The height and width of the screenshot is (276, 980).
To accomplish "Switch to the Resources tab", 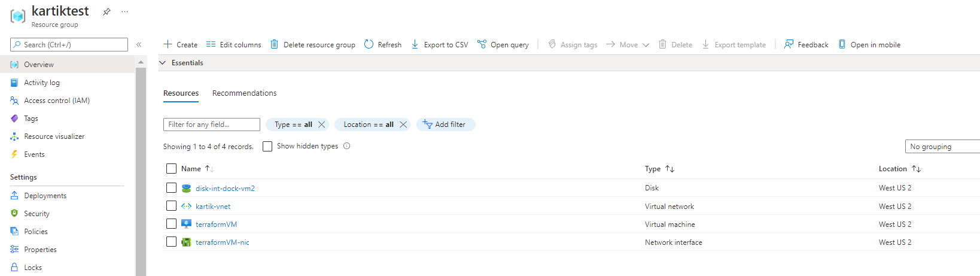I will [181, 93].
